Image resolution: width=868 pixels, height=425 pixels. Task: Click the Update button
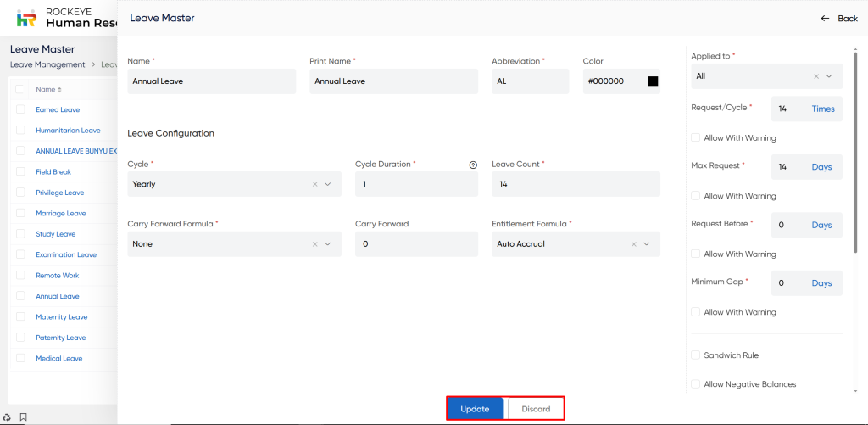[475, 409]
